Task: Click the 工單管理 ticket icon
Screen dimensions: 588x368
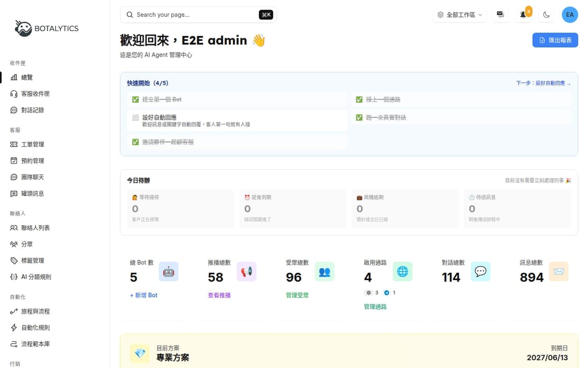Action: [x=14, y=144]
